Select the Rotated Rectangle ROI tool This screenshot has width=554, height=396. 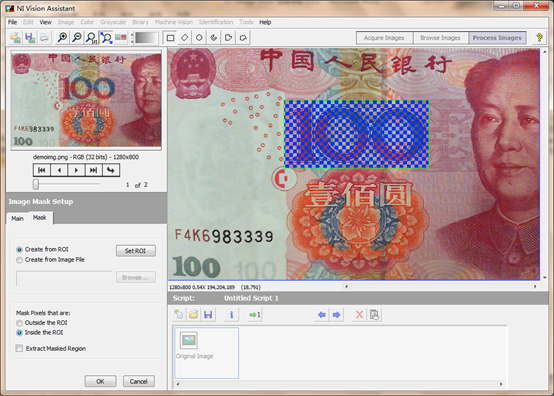(185, 37)
